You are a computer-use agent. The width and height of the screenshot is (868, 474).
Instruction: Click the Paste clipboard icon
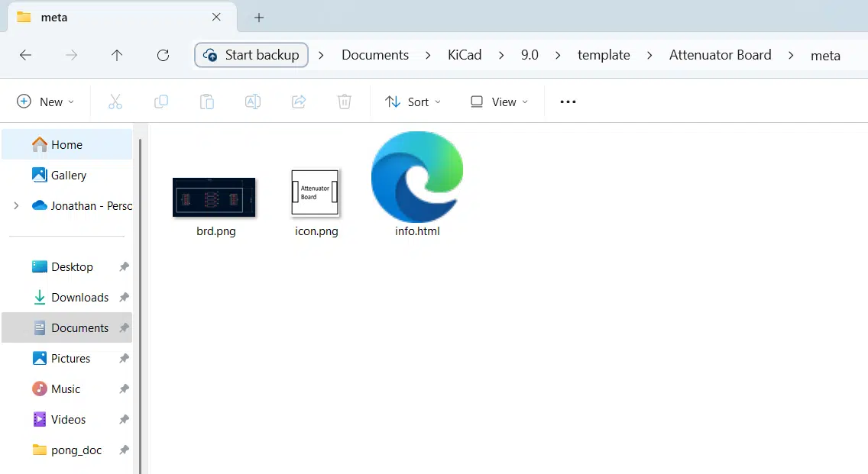tap(207, 102)
